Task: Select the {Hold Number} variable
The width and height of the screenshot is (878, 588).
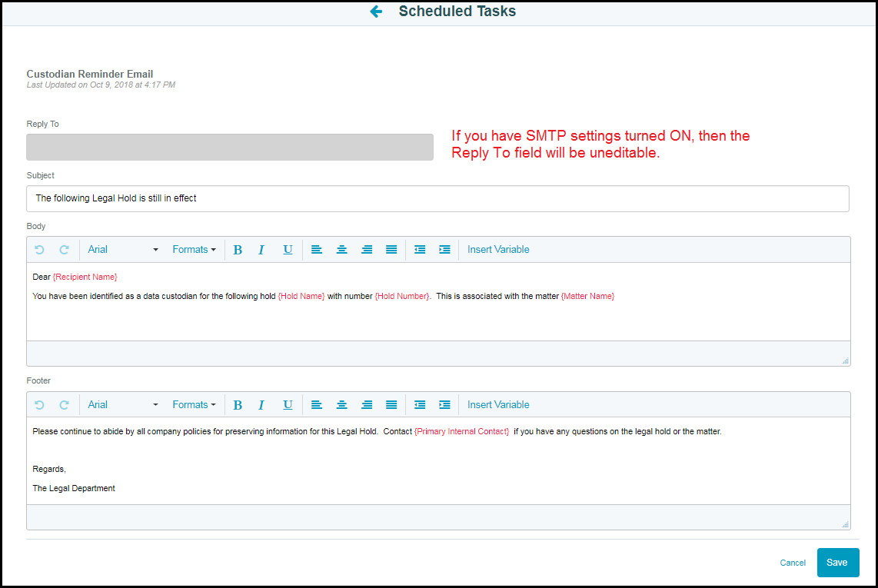Action: click(402, 296)
